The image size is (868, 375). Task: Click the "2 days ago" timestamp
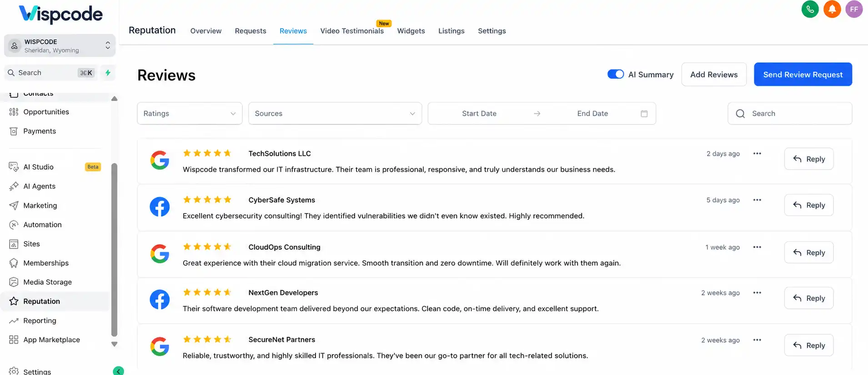point(723,154)
